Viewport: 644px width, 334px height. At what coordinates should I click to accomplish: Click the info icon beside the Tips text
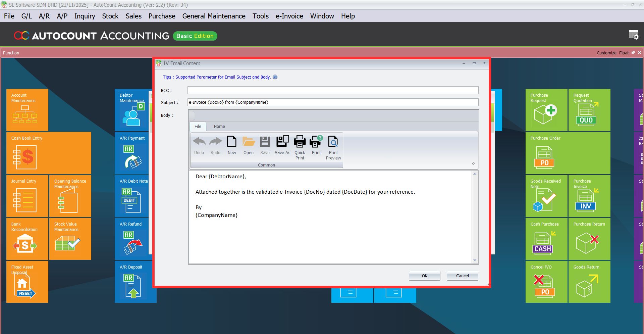(275, 77)
